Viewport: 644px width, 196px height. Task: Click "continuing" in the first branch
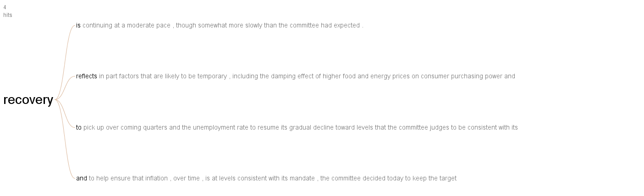pos(97,25)
